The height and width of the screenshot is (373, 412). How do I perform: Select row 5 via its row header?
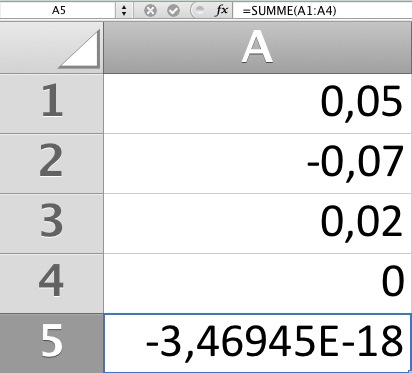[52, 343]
